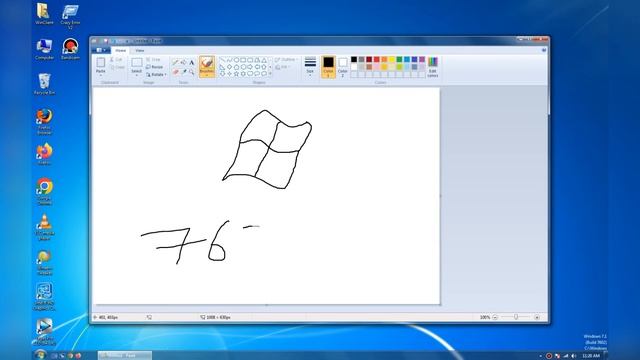Viewport: 640px width, 360px height.
Task: Pick the red color swatch
Action: coord(376,60)
